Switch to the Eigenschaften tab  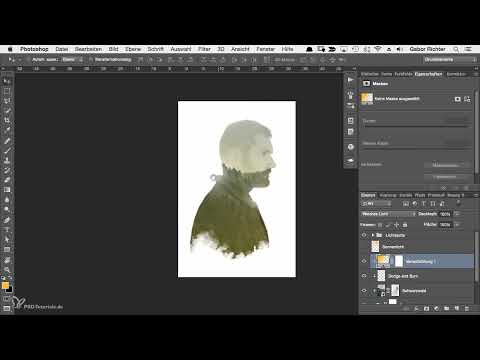[429, 74]
